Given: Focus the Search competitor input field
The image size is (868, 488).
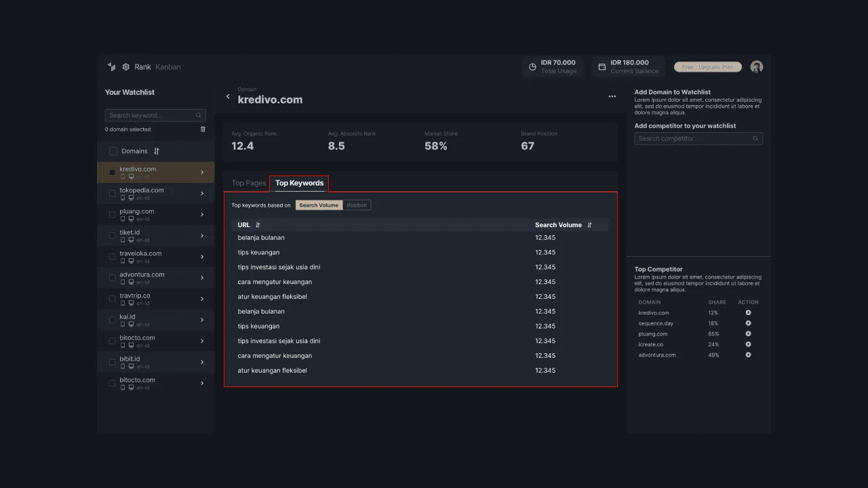Looking at the screenshot, I should coord(694,139).
